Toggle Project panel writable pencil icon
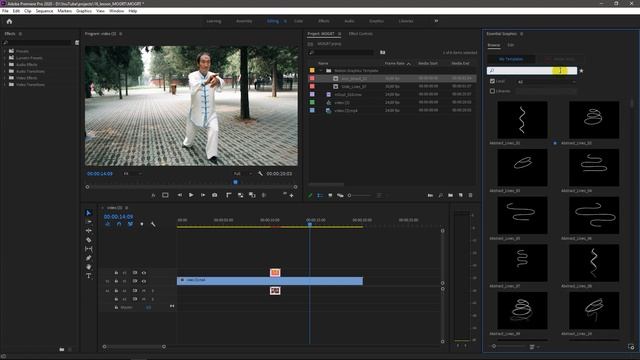The width and height of the screenshot is (640, 360). pos(310,196)
